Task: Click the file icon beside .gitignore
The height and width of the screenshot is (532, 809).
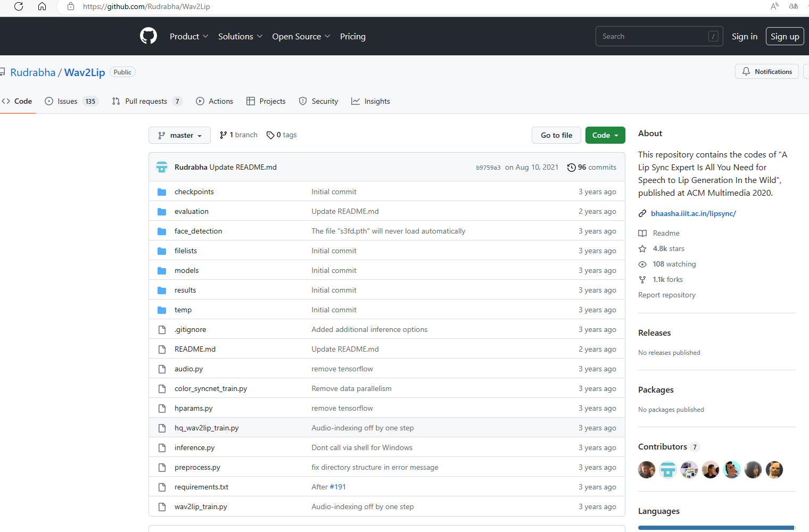Action: point(162,330)
